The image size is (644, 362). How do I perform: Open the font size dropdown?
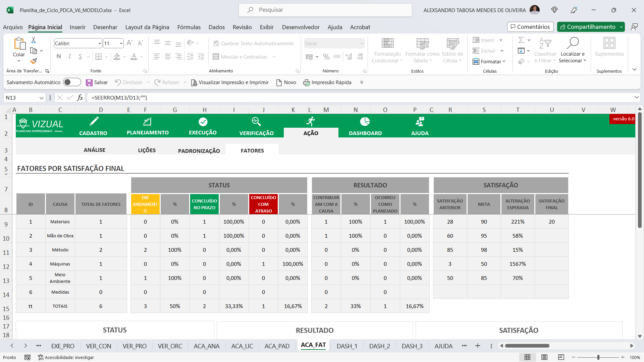pyautogui.click(x=121, y=43)
